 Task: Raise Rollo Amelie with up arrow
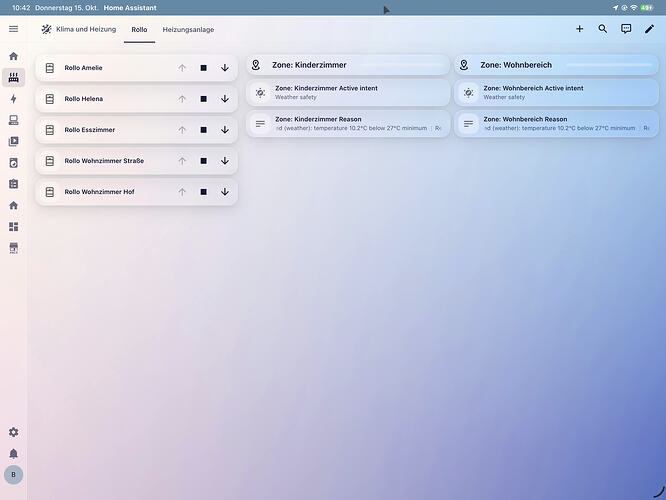coord(182,68)
